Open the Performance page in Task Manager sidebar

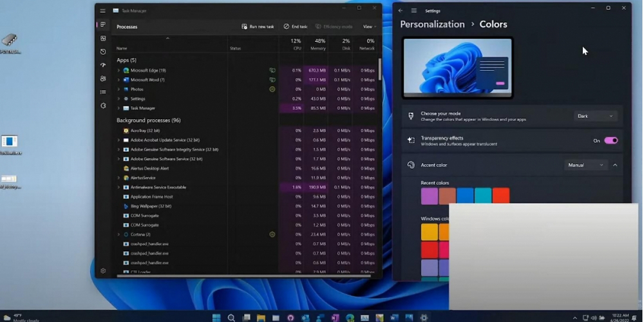pos(103,38)
